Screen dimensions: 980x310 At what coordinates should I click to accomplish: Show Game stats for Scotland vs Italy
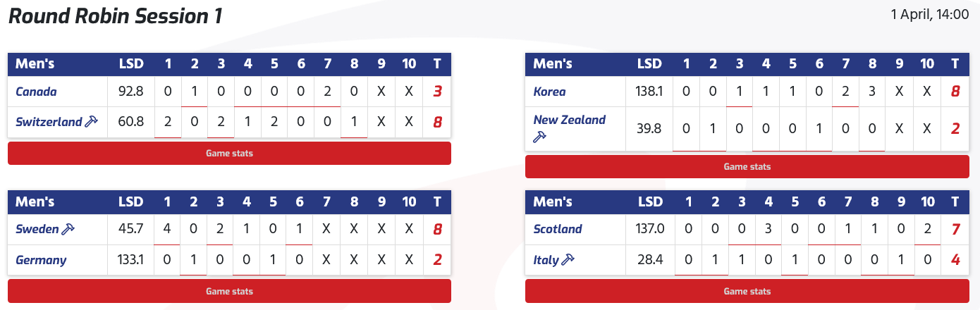click(747, 291)
